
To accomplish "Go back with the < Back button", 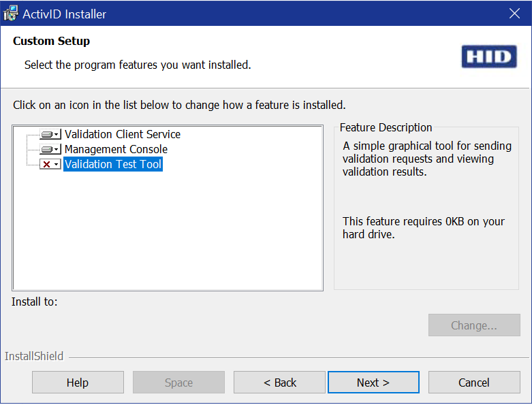I will coord(279,383).
